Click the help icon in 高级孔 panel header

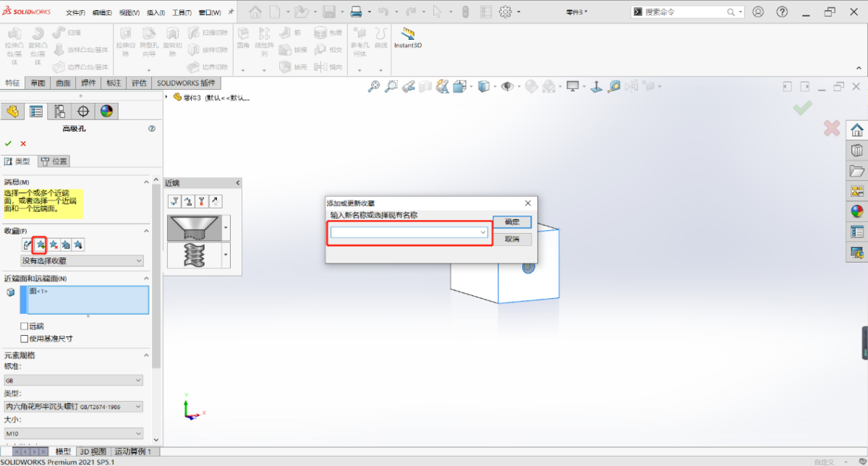(x=152, y=128)
